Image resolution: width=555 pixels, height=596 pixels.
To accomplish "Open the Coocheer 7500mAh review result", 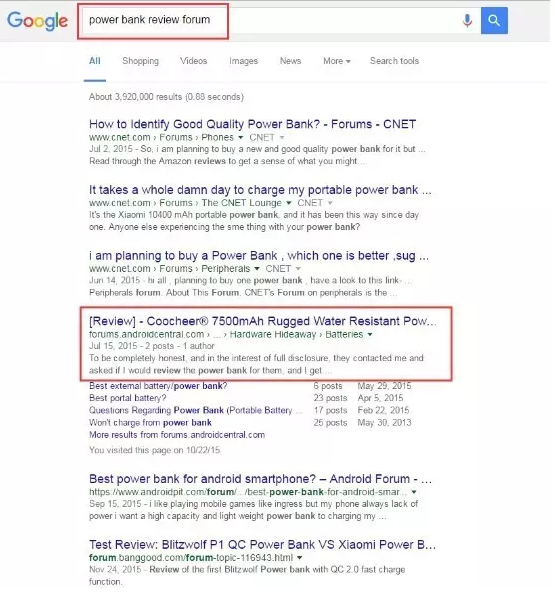I will [x=262, y=321].
